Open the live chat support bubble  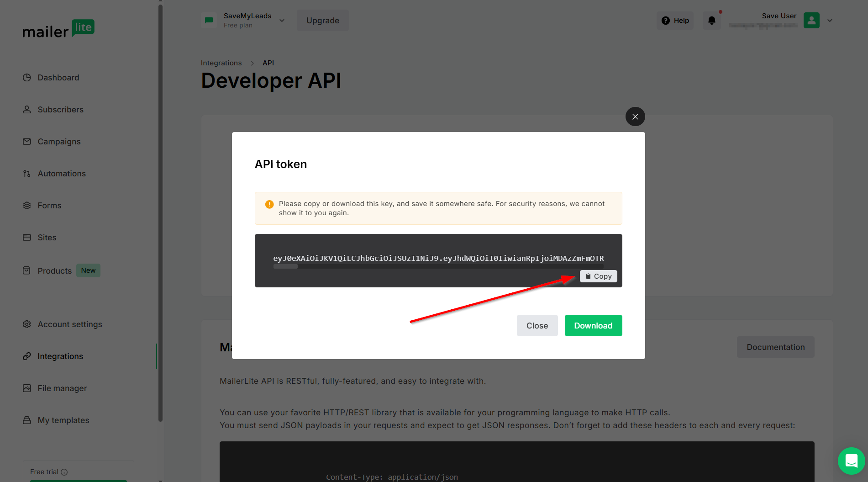point(851,461)
